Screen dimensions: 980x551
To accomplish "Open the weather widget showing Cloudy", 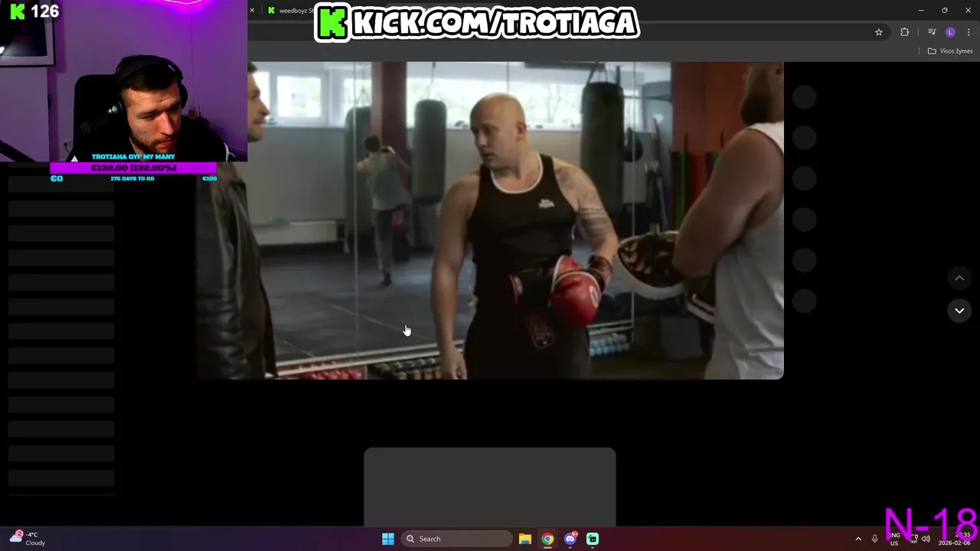I will pos(28,539).
